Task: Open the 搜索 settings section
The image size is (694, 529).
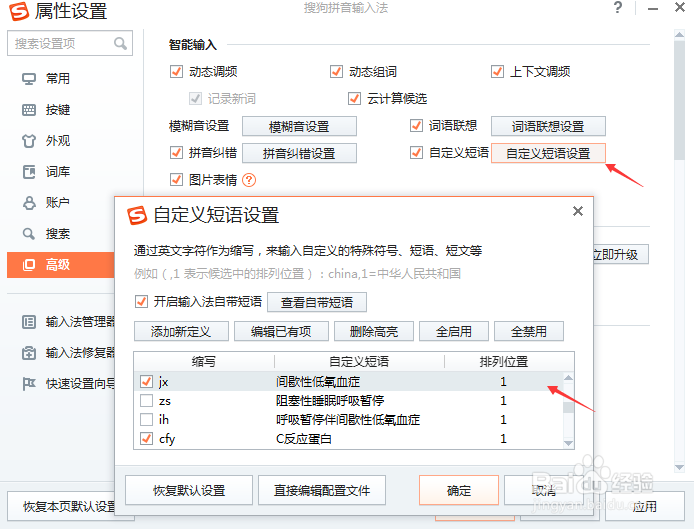Action: [x=58, y=234]
